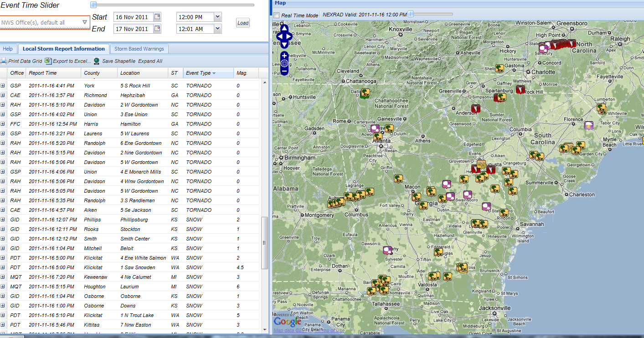Click Expand All in the grid toolbar

[x=150, y=61]
